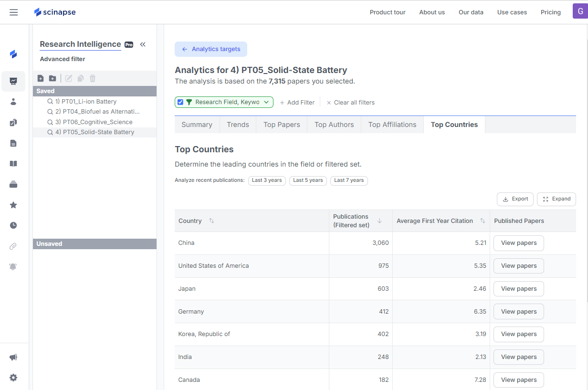Open the history clock sidebar icon
This screenshot has height=390, width=588.
pyautogui.click(x=13, y=225)
